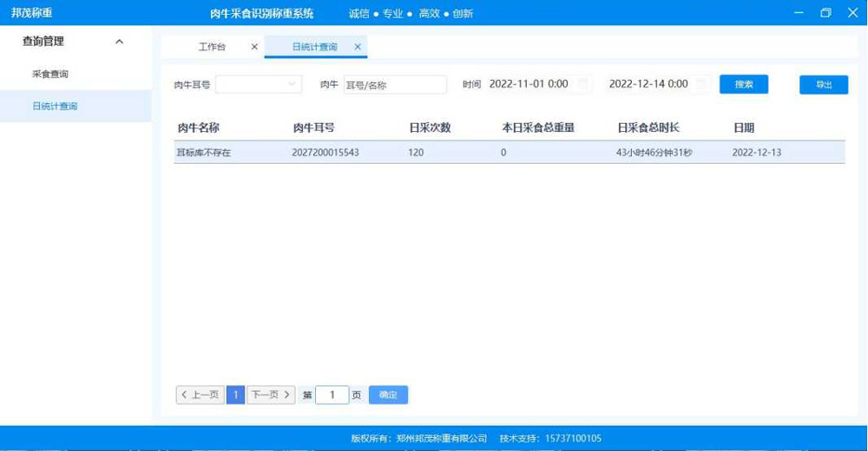Open 采食查询 in the sidebar
The image size is (868, 451).
[50, 75]
